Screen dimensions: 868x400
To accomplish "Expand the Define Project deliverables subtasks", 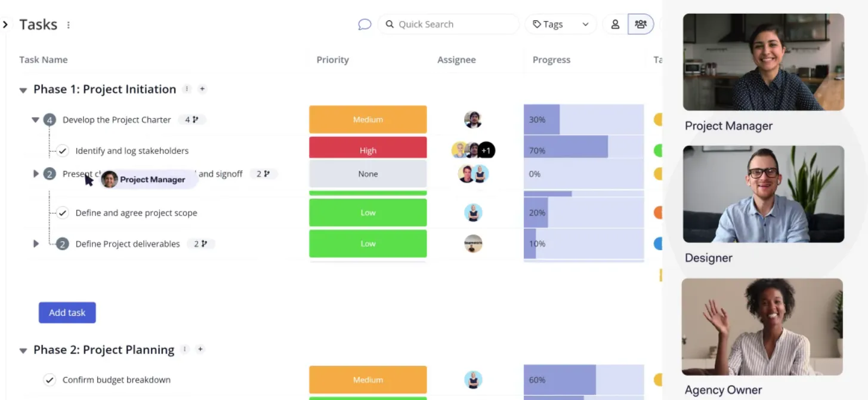I will point(36,244).
